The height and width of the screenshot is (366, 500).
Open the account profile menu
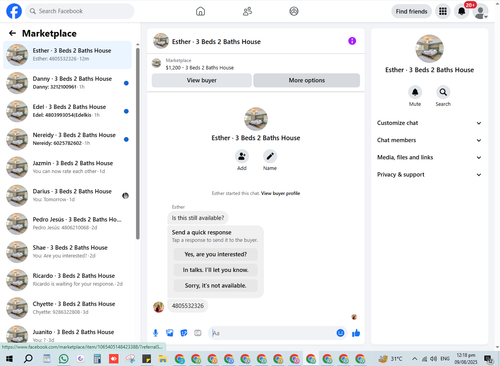[x=480, y=11]
